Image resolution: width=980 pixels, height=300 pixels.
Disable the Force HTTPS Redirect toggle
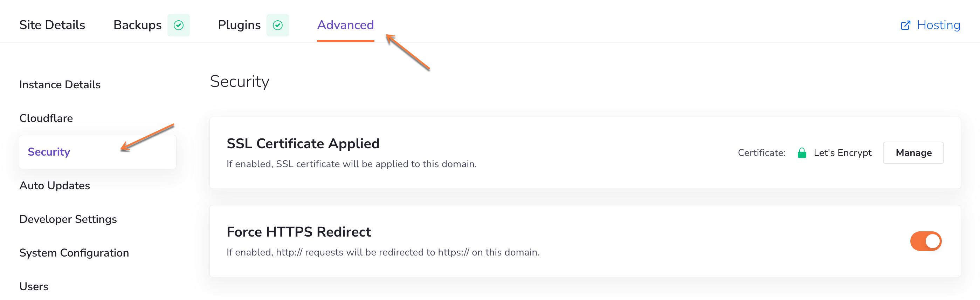(x=925, y=241)
